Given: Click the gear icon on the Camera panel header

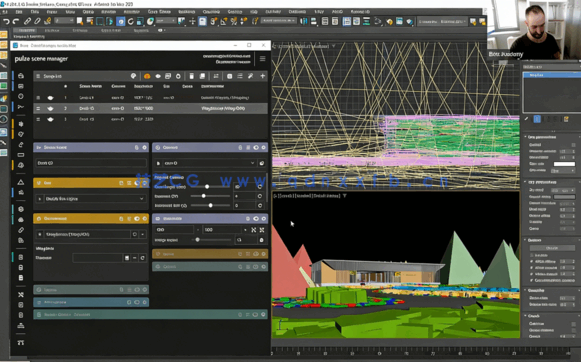Looking at the screenshot, I should [263, 147].
